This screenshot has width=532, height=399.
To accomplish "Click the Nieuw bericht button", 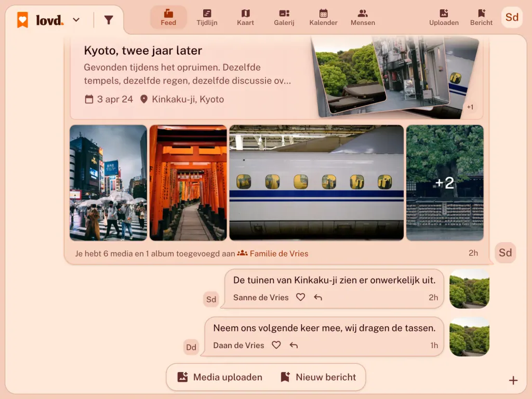I will (x=318, y=377).
